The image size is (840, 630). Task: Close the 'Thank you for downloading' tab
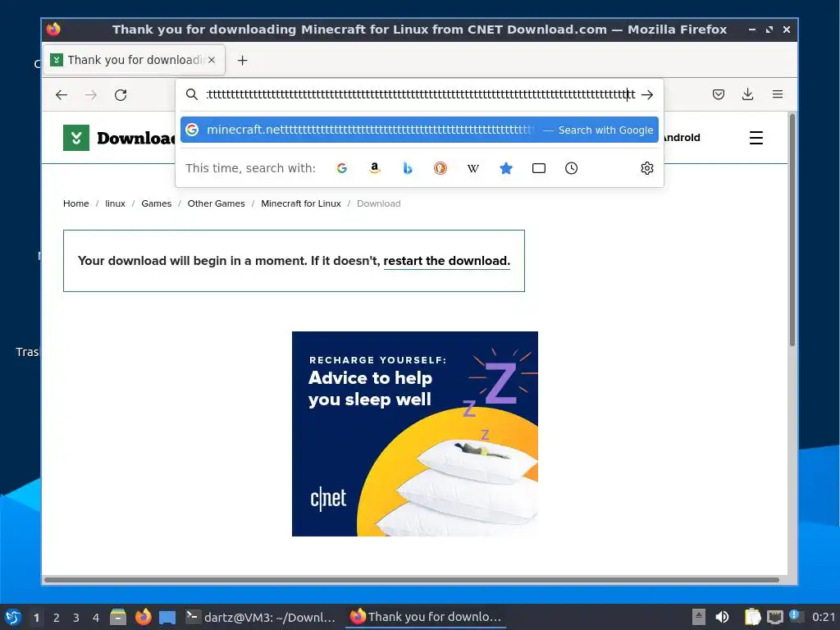coord(212,60)
